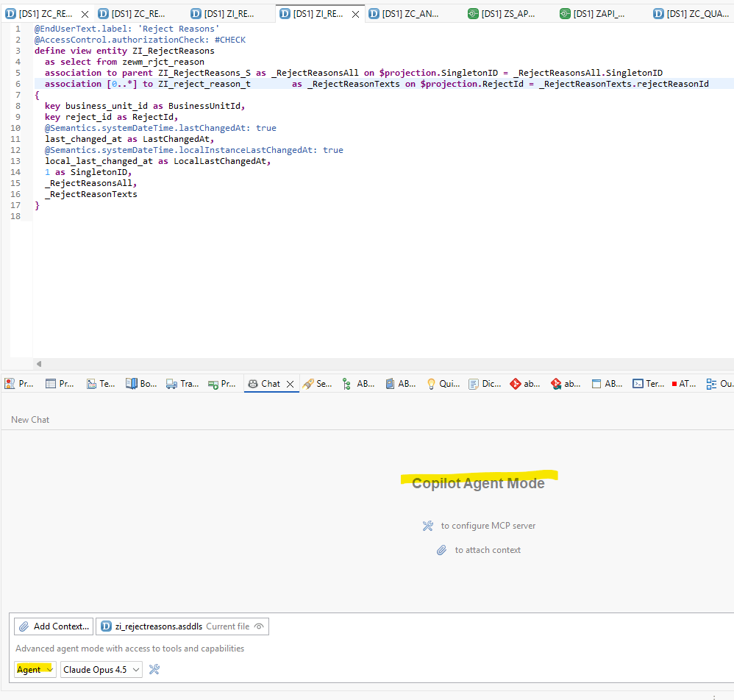This screenshot has width=734, height=700.
Task: Click the configure tools wrench icon beside model selector
Action: (x=154, y=669)
